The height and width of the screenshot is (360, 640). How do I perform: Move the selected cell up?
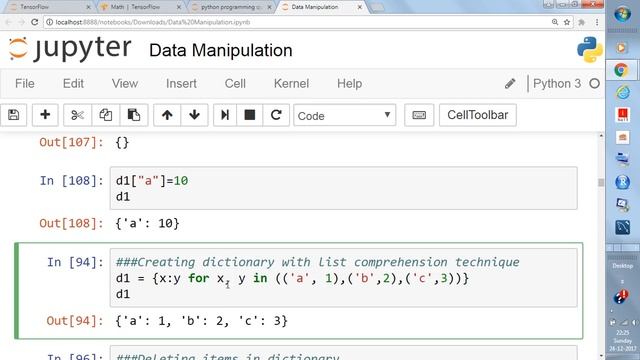pos(167,115)
